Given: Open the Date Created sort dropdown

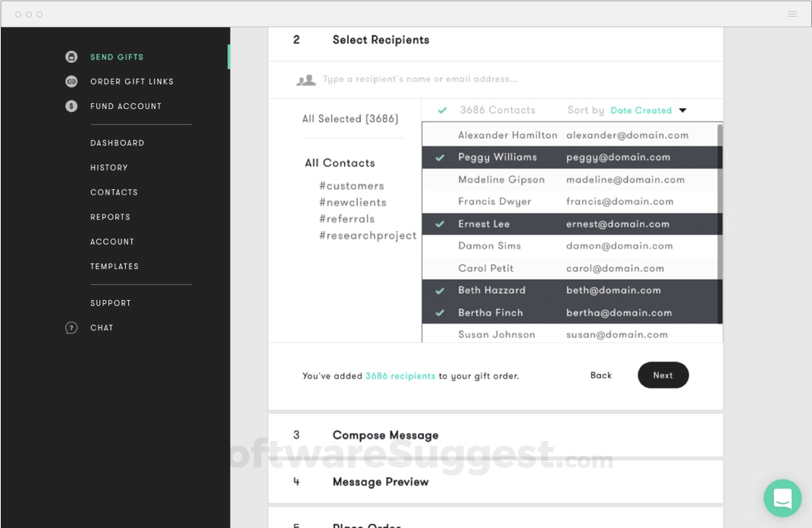Looking at the screenshot, I should pyautogui.click(x=651, y=110).
